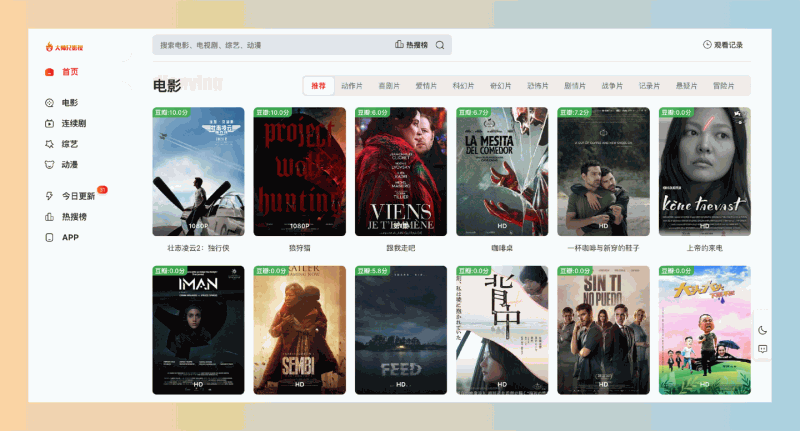Screen dimensions: 800x431
Task: Toggle dark mode moon icon
Action: coord(762,331)
